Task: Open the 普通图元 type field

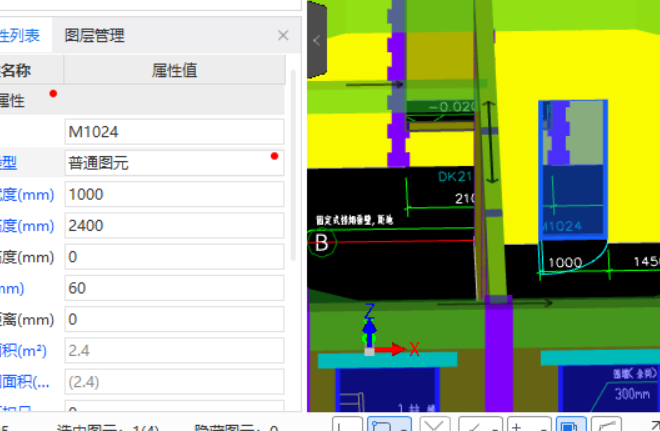Action: point(174,163)
